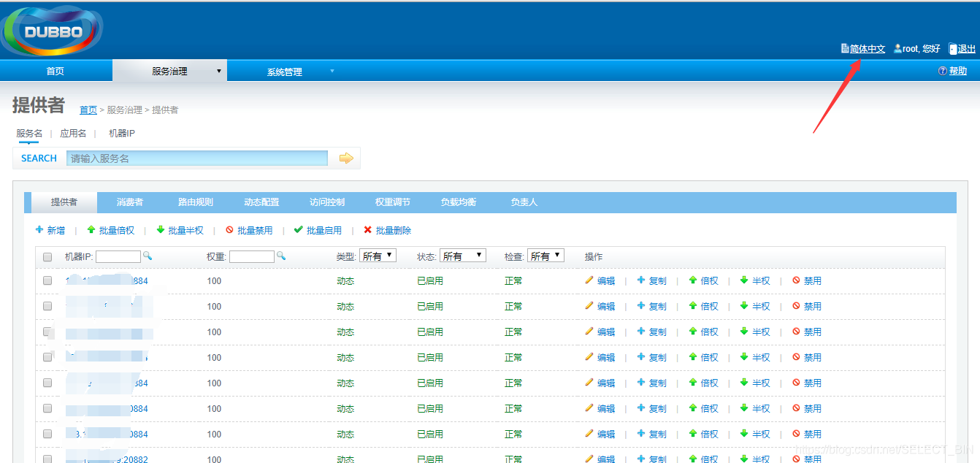Click plus 复制 icon in first provider row
Screen dimensions: 980x463
click(641, 280)
